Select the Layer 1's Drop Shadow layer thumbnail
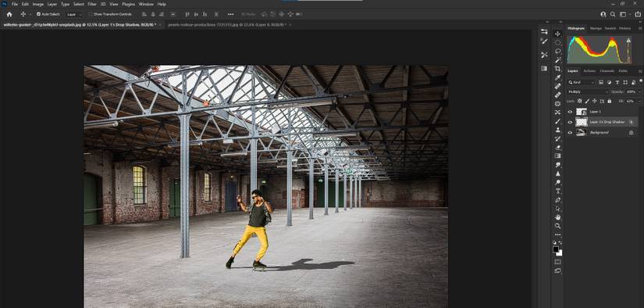 581,122
